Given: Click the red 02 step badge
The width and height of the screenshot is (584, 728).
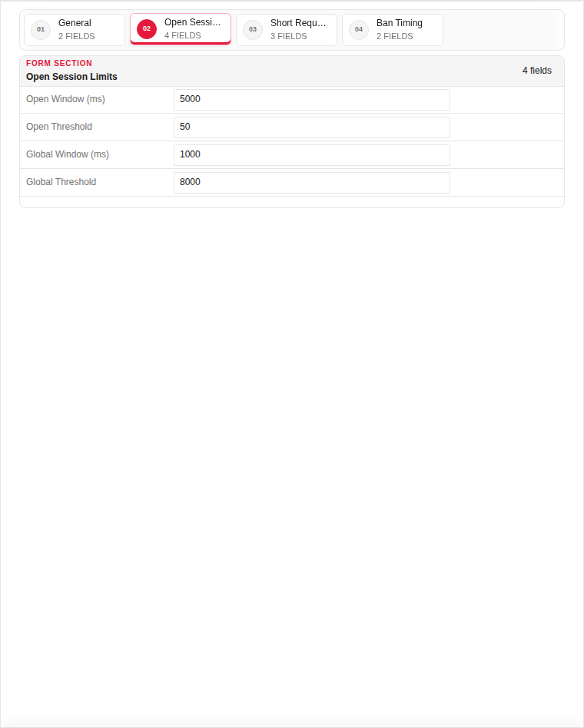Looking at the screenshot, I should [147, 28].
